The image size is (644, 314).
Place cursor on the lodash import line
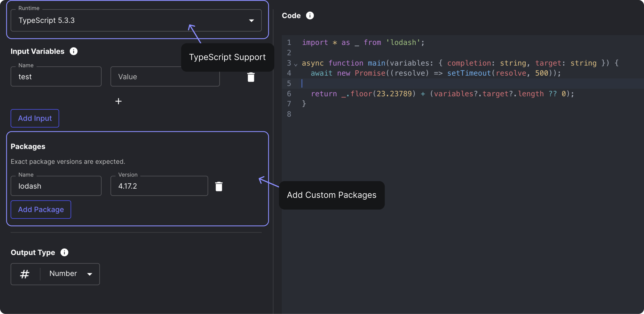pyautogui.click(x=363, y=42)
